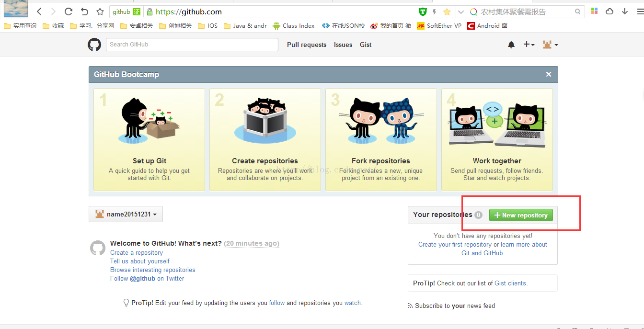Click the browser search box
This screenshot has width=644, height=329.
526,12
